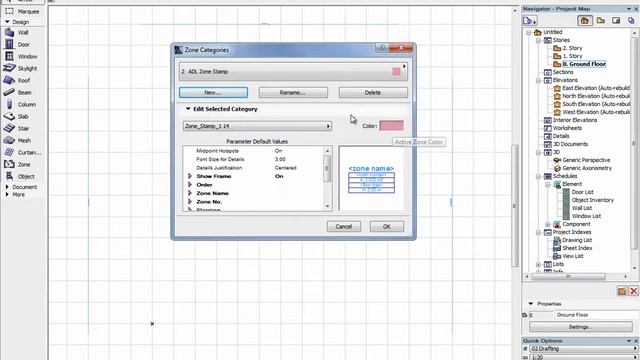The image size is (640, 360).
Task: Open the View Map folder icon in Navigator
Action: coord(600,20)
